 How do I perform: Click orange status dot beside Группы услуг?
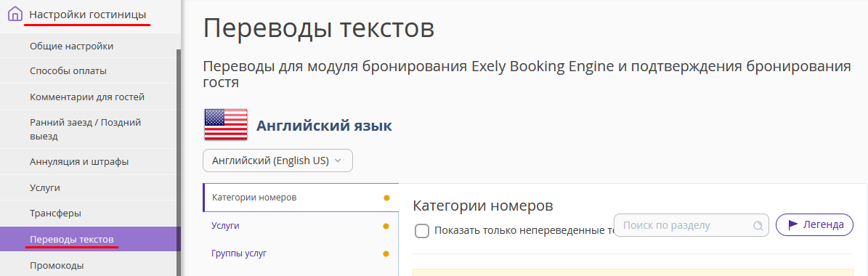pyautogui.click(x=386, y=254)
